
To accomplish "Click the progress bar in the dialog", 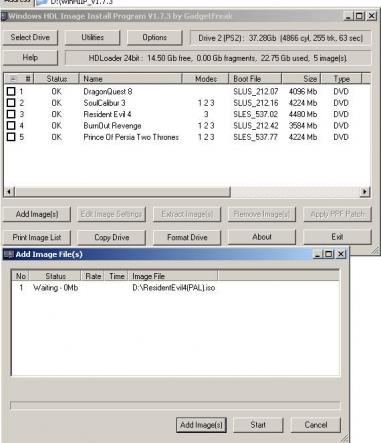I will 175,406.
